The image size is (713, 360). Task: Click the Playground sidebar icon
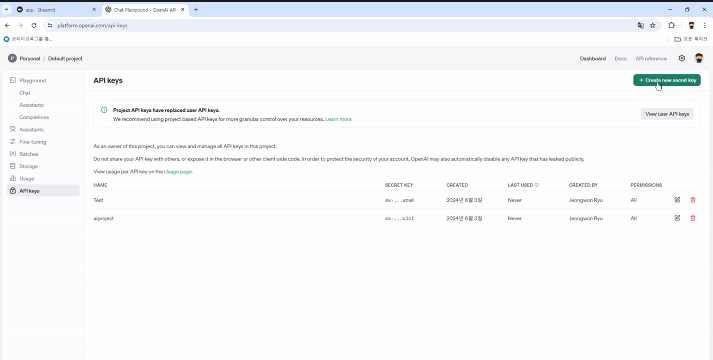pyautogui.click(x=13, y=80)
